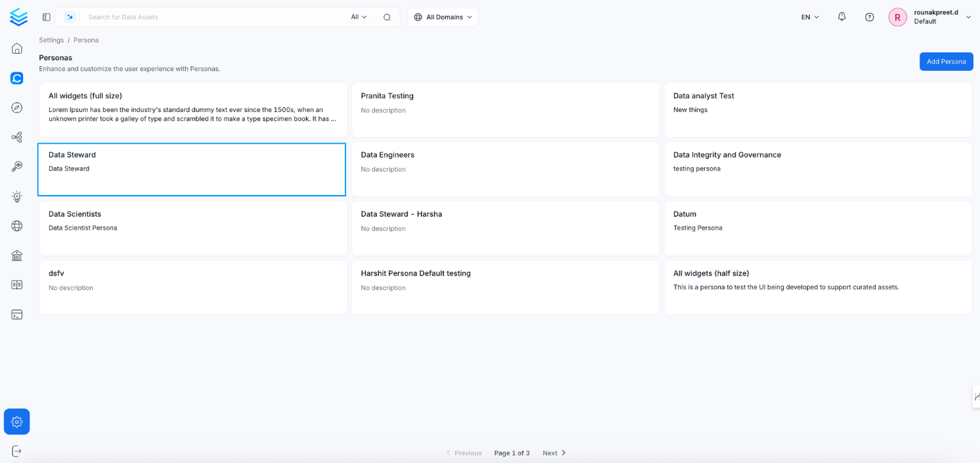Open the Home page from sidebar
The width and height of the screenshot is (980, 463).
tap(17, 48)
